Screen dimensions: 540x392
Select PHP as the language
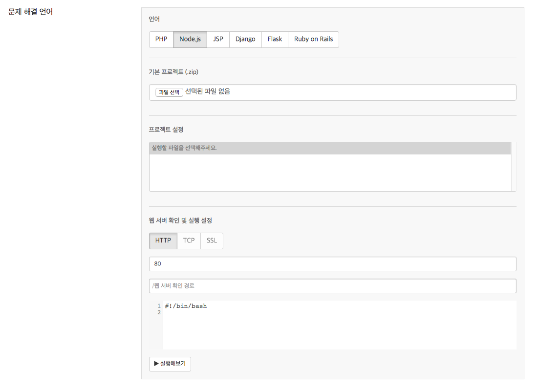coord(161,39)
